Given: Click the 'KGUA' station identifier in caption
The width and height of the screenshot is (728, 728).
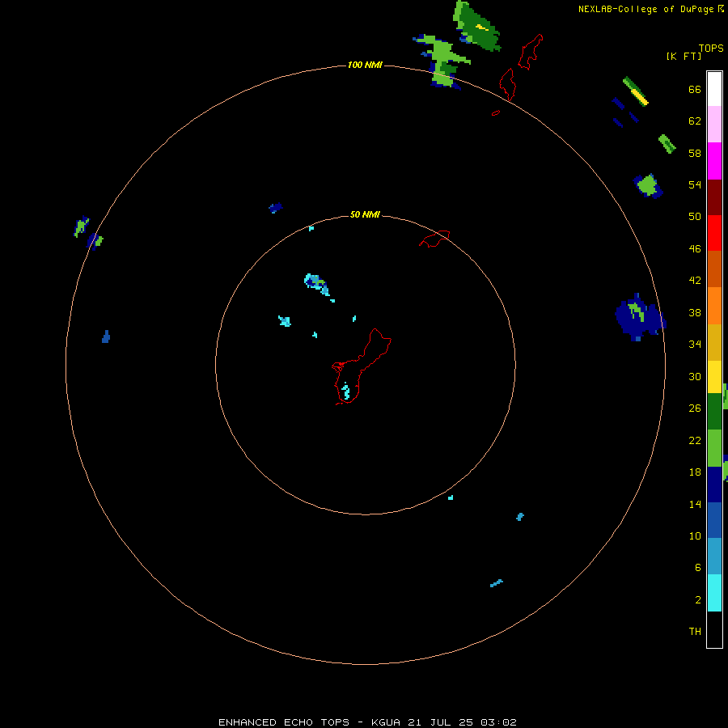Looking at the screenshot, I should pyautogui.click(x=385, y=722).
